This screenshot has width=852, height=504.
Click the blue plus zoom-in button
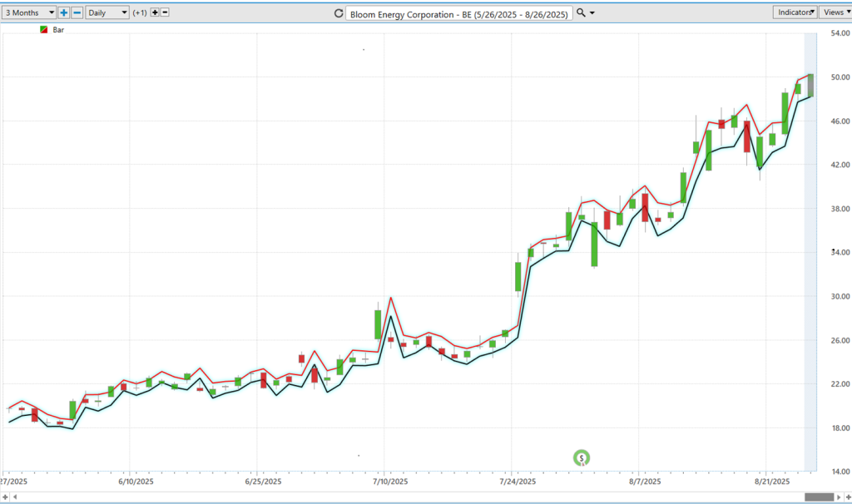(64, 12)
